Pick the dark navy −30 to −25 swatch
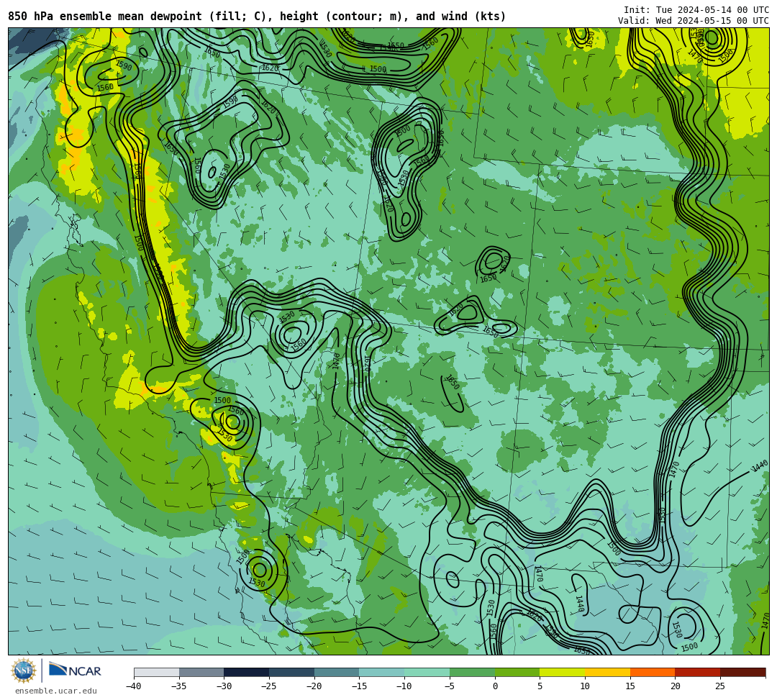 (x=247, y=672)
